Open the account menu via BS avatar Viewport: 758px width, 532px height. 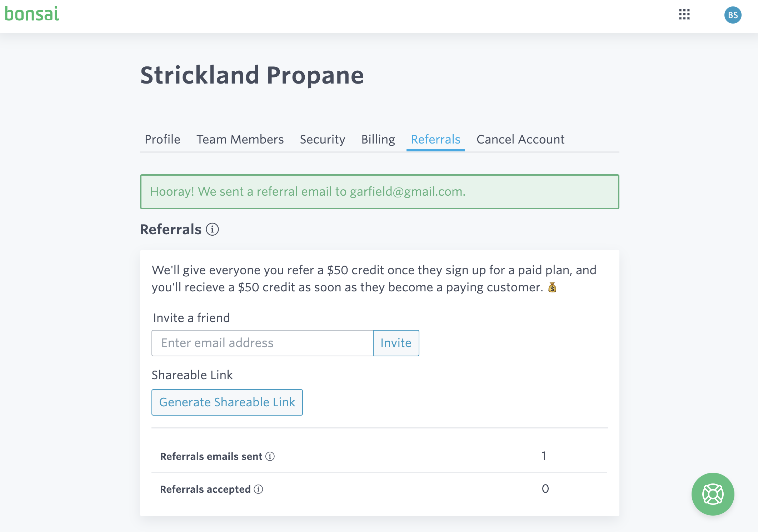tap(734, 15)
